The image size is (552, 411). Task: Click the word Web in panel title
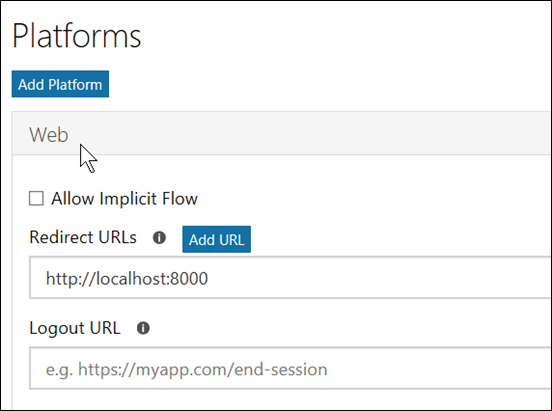(49, 135)
